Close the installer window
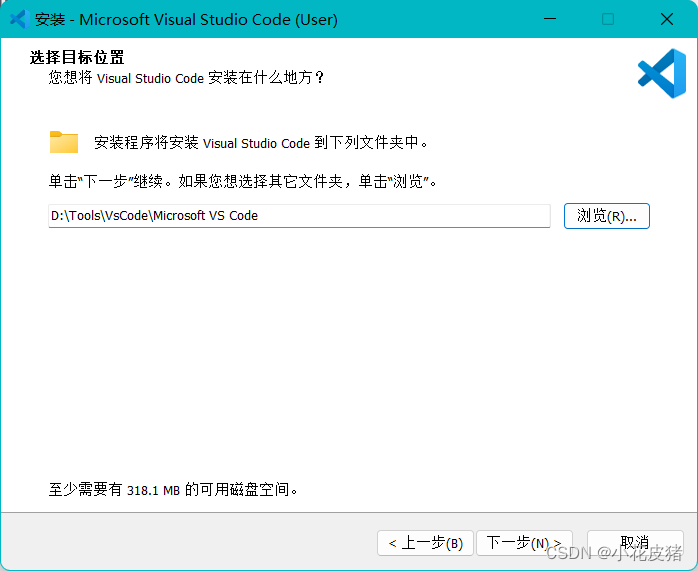 [x=666, y=19]
